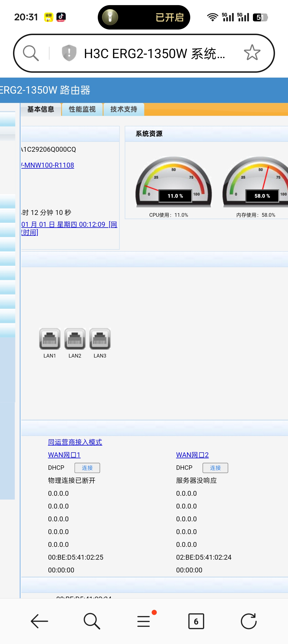Click the serial number ending 29206Q000CQ

49,149
